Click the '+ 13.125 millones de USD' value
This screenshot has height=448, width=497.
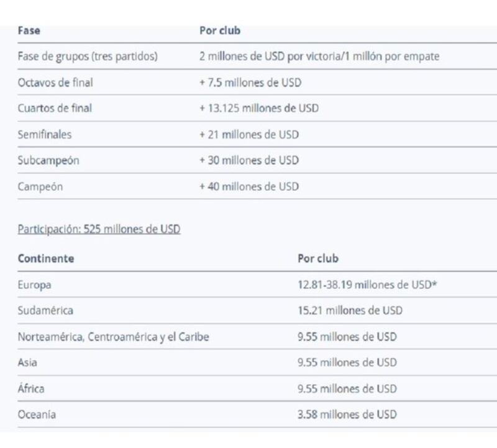(258, 108)
